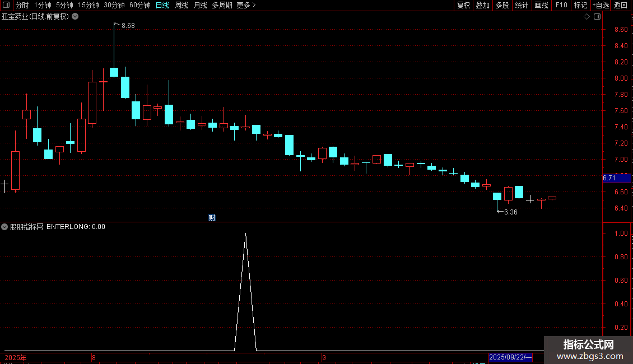Select the 15分钟 period
Image resolution: width=633 pixels, height=364 pixels.
[x=88, y=5]
